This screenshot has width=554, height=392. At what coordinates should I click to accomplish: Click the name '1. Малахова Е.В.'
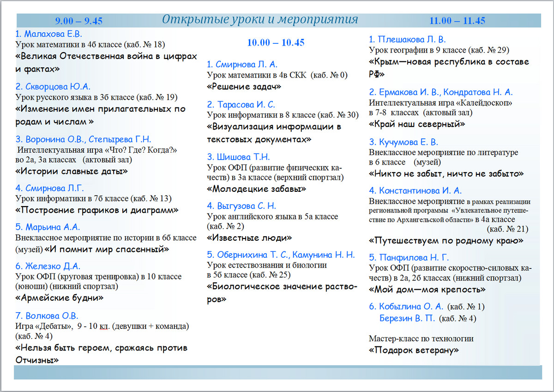(x=49, y=34)
